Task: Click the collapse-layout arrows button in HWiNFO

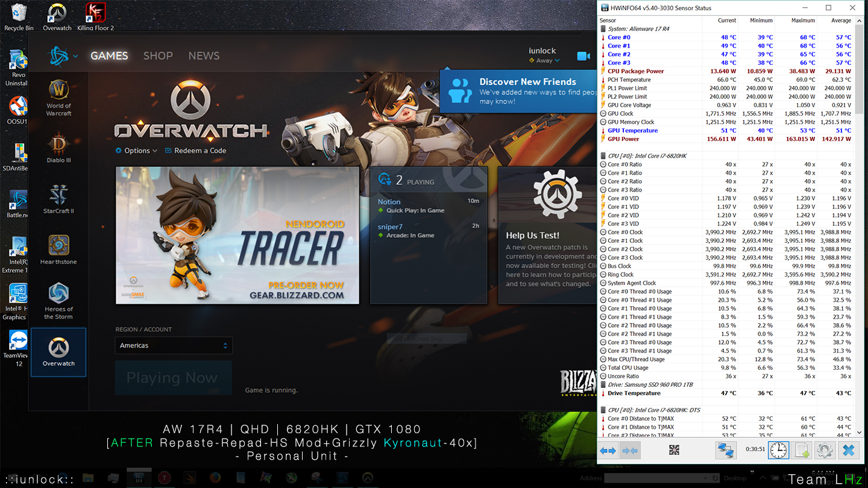Action: (x=629, y=450)
